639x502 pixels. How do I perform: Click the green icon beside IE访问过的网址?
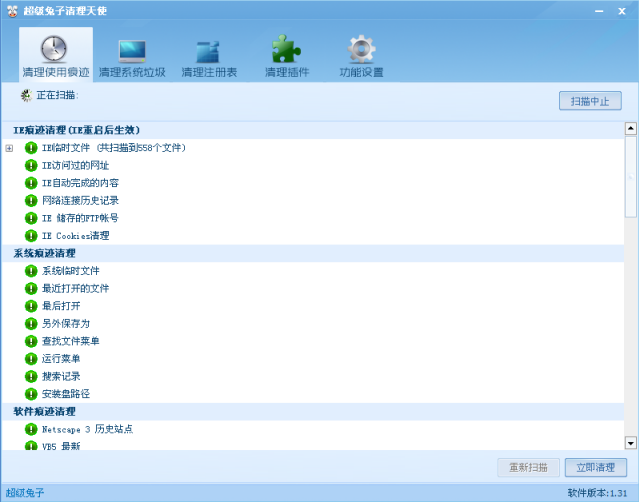(31, 165)
